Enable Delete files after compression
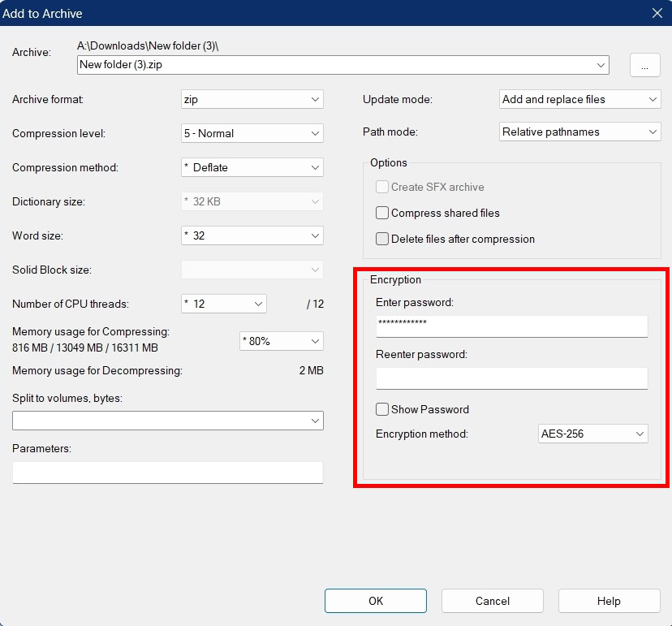Screen dimensions: 672x626 (x=381, y=239)
